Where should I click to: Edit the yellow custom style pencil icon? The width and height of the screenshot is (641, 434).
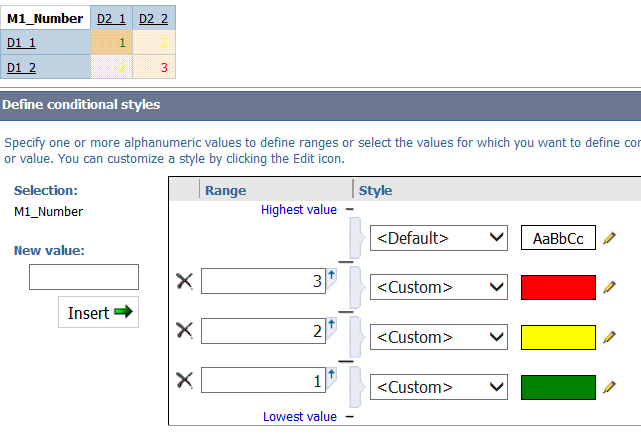tap(609, 337)
